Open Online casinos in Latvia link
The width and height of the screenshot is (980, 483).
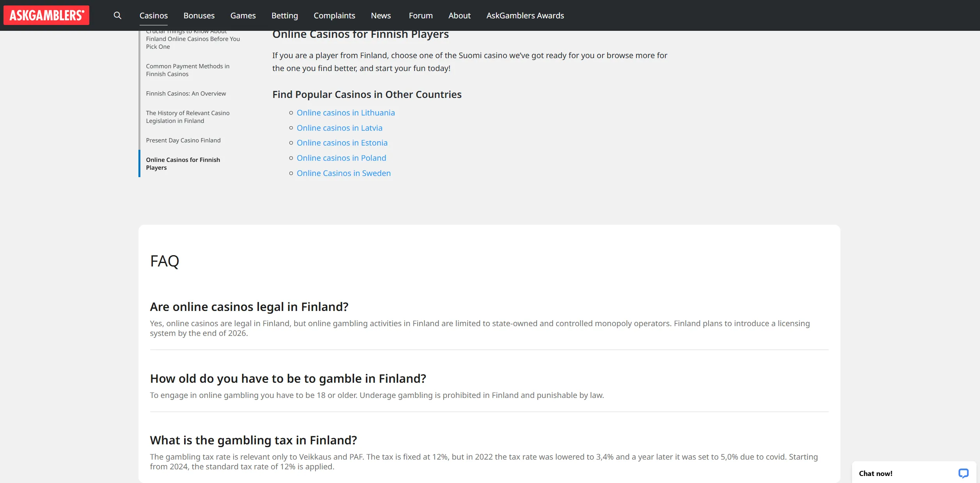coord(339,128)
